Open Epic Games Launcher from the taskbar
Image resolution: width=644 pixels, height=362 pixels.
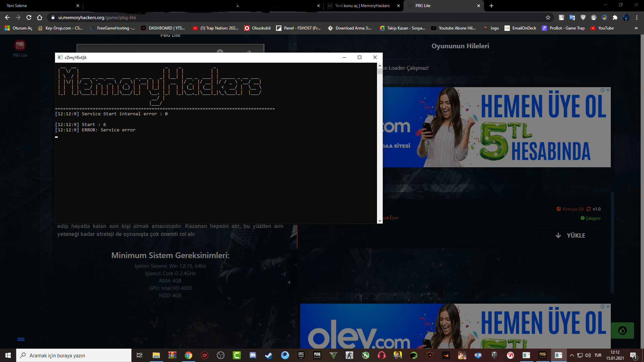301,355
